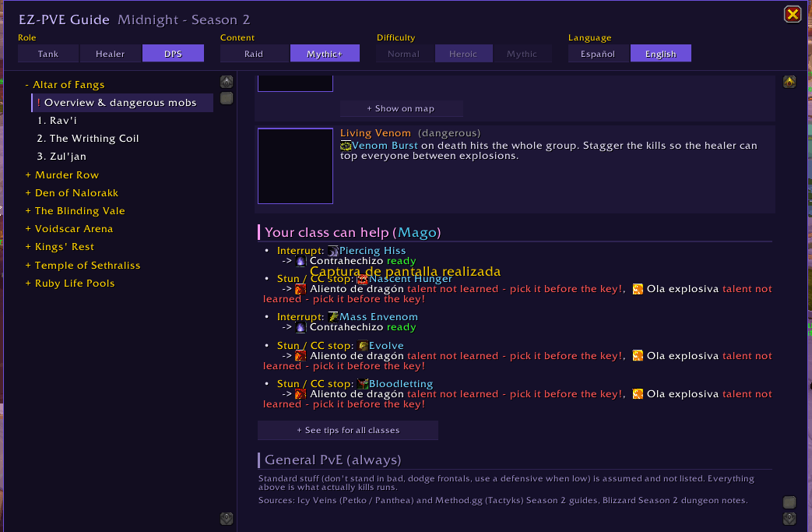The image size is (812, 532).
Task: Click the Nascent Hunger spell icon
Action: [x=363, y=280]
